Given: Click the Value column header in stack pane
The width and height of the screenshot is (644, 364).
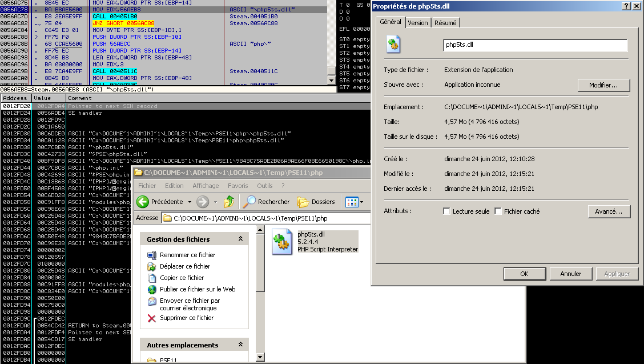Looking at the screenshot, I should [x=49, y=98].
